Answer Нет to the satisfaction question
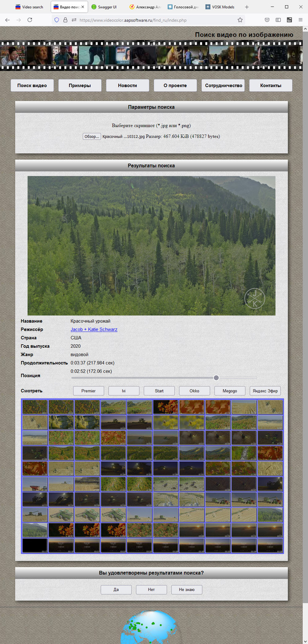This screenshot has height=644, width=308. point(151,589)
